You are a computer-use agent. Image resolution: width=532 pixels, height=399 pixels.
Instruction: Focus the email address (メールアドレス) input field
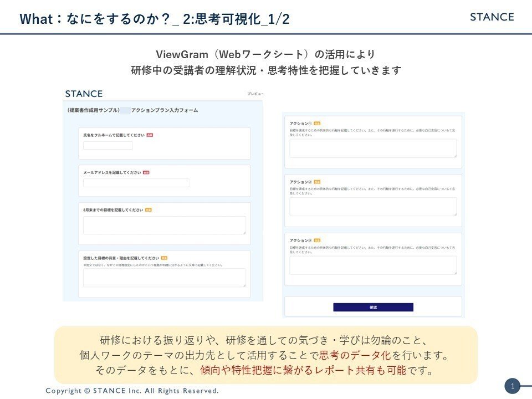pos(136,183)
